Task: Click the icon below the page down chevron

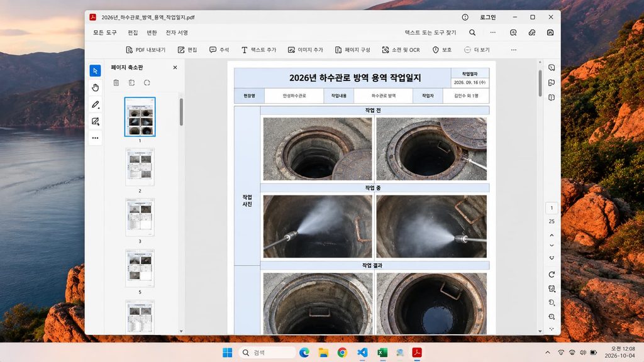Action: [552, 258]
